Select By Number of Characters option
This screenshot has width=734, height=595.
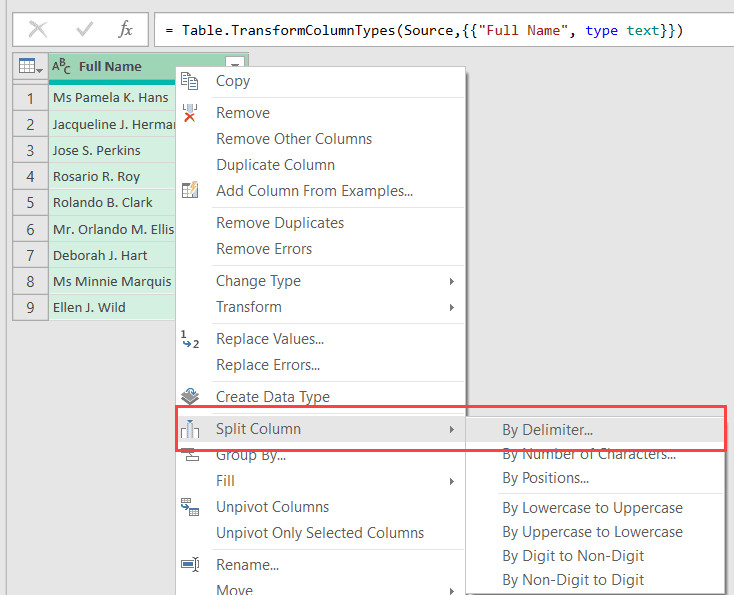588,454
